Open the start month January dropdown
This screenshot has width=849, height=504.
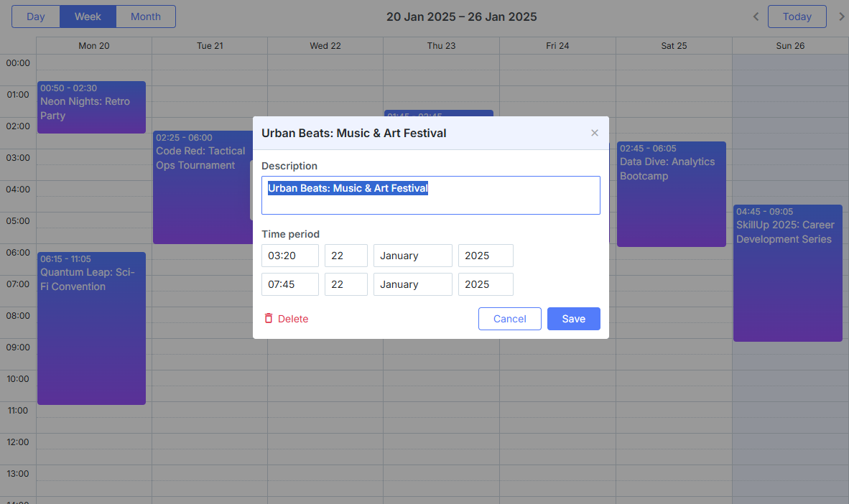[x=412, y=256]
